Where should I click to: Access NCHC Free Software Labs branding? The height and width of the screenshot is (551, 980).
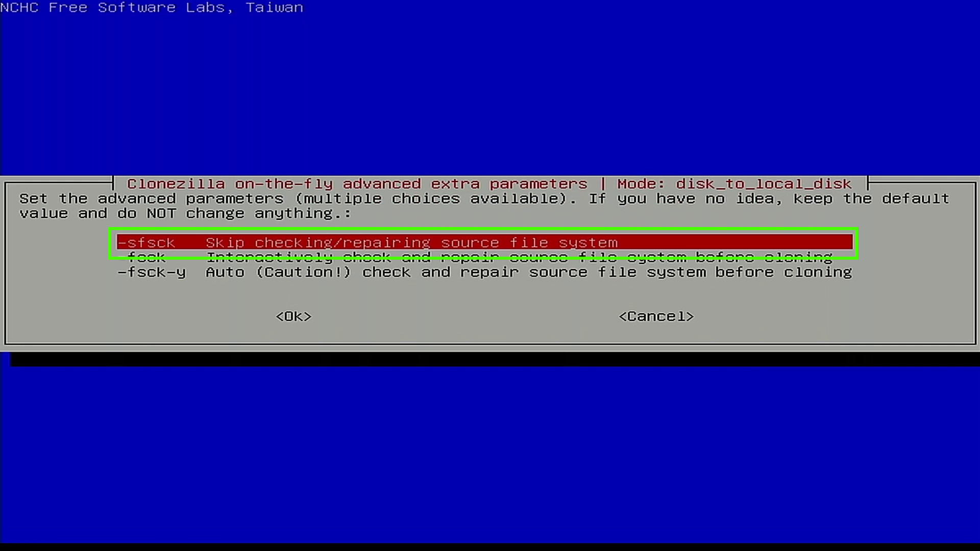click(151, 8)
